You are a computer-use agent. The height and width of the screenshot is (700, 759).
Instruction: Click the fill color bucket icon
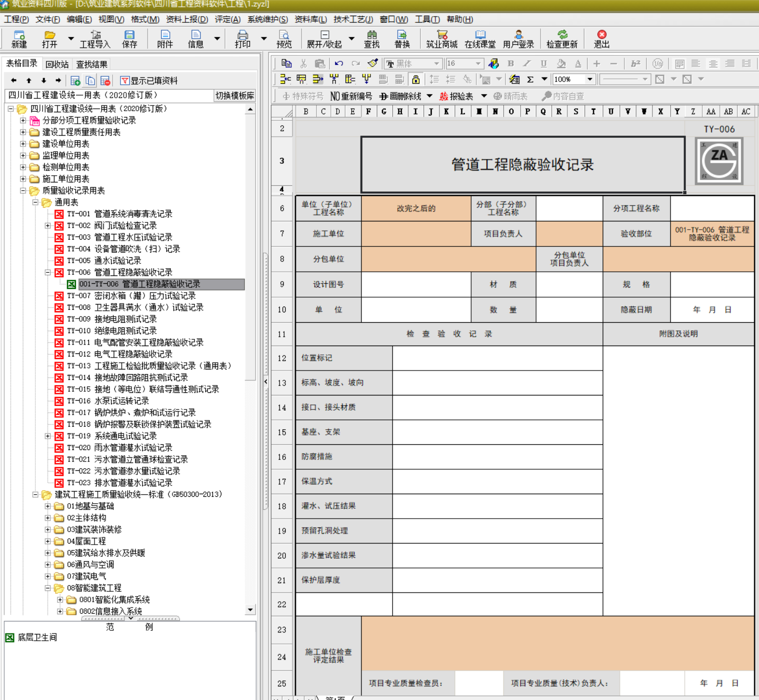(x=561, y=63)
